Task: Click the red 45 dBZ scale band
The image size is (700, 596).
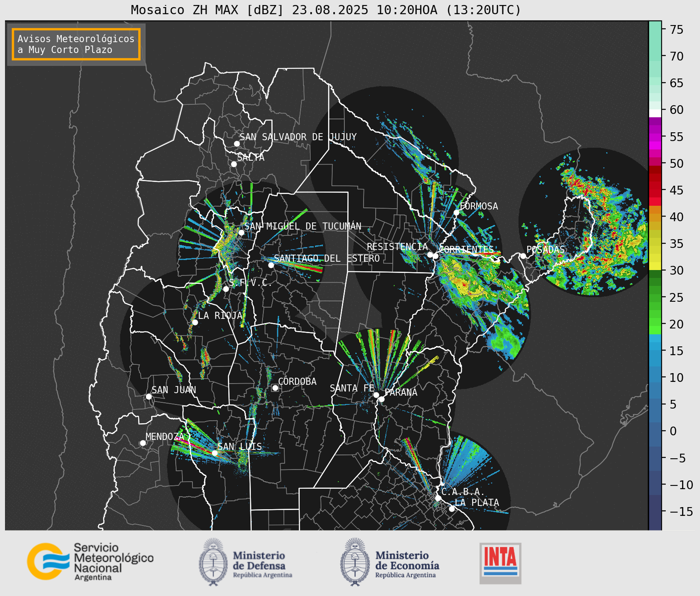Action: tap(655, 191)
